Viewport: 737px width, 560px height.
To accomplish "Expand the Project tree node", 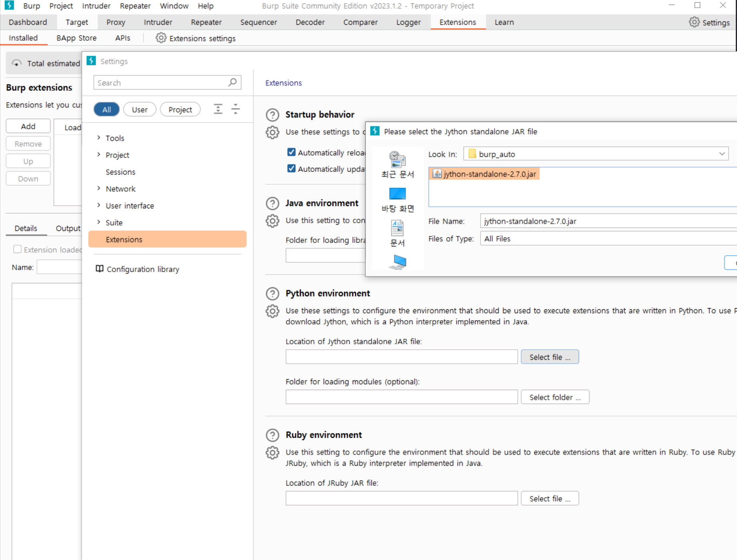I will (x=99, y=154).
